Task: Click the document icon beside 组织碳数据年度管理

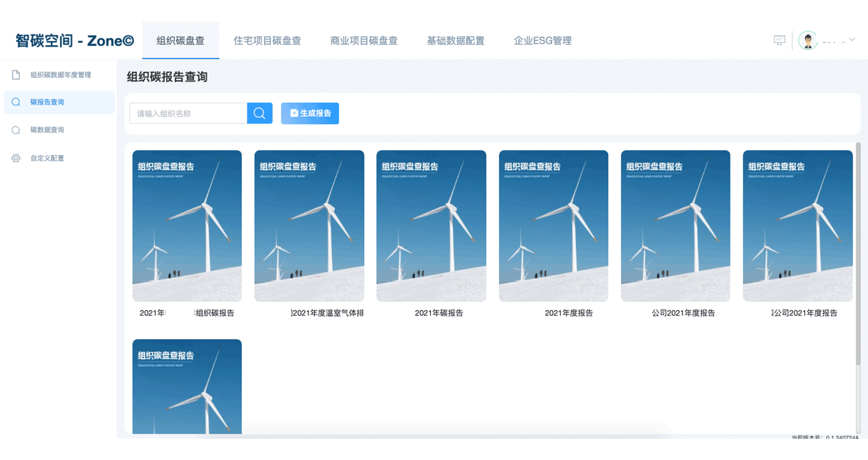Action: 16,75
